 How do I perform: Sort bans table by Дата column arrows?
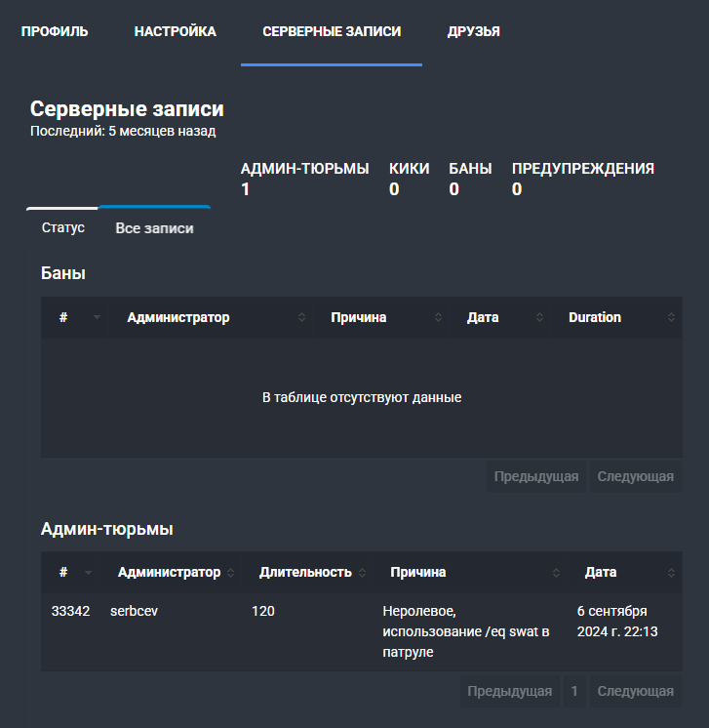(539, 317)
